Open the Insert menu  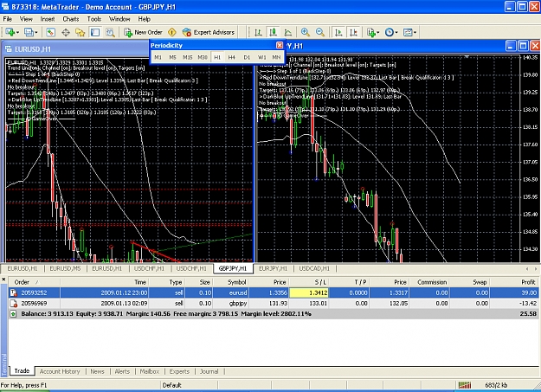point(48,19)
